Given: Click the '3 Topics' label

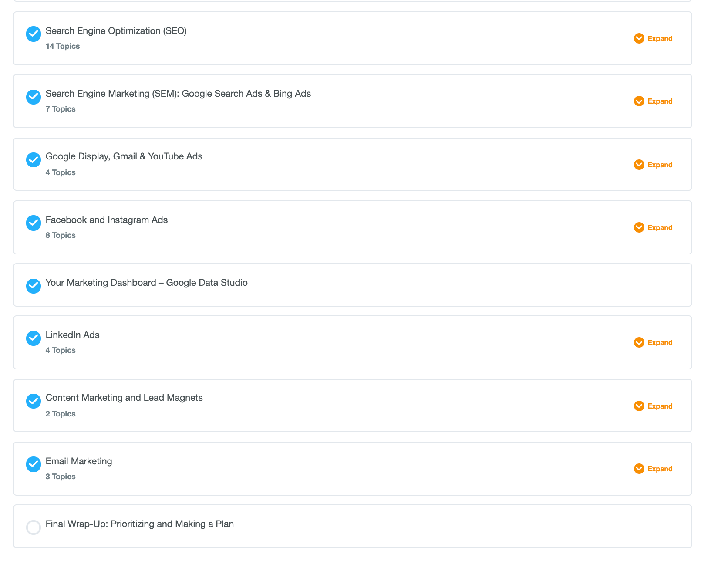Looking at the screenshot, I should [61, 477].
